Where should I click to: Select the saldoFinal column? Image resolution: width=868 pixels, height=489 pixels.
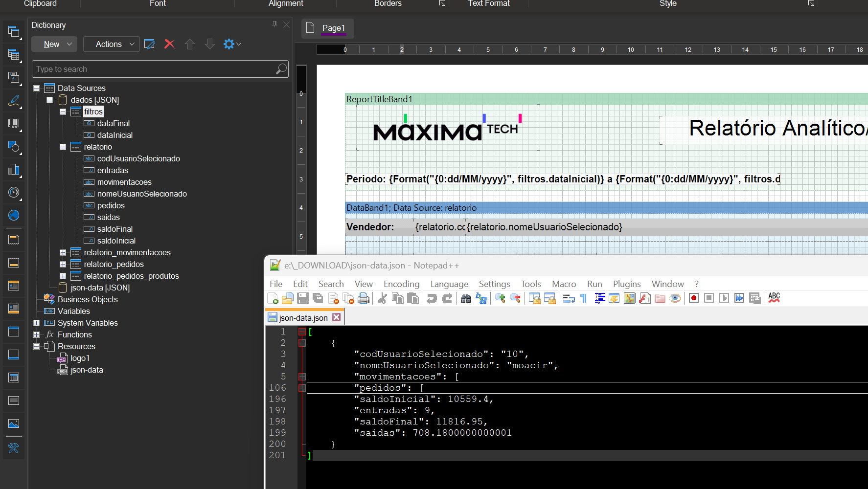click(x=114, y=229)
